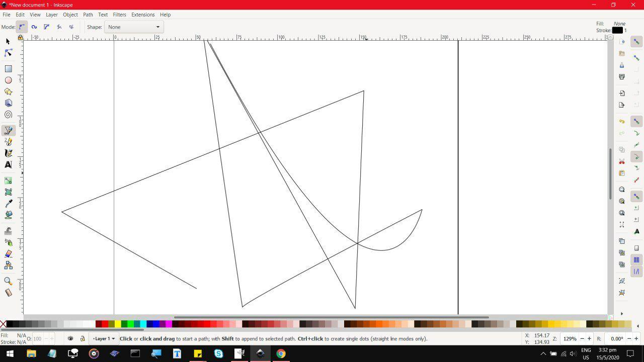Open the File menu
This screenshot has width=644, height=362.
(x=6, y=15)
